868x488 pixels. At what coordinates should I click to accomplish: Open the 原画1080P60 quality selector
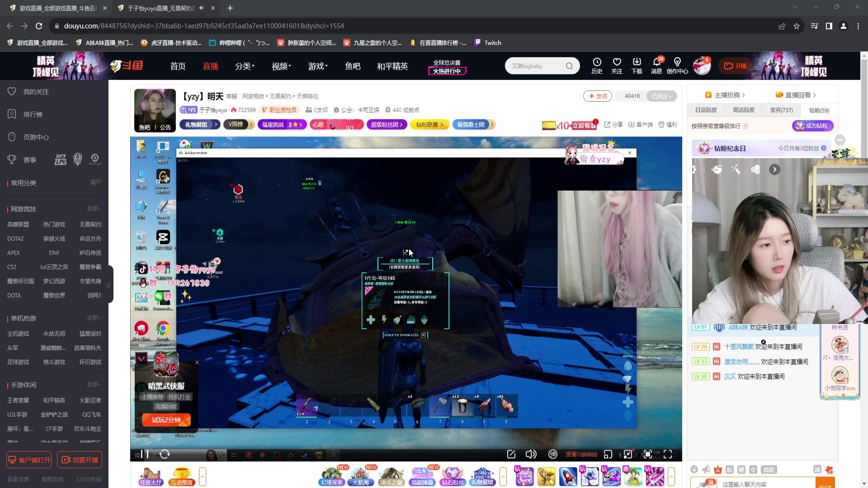tap(581, 454)
